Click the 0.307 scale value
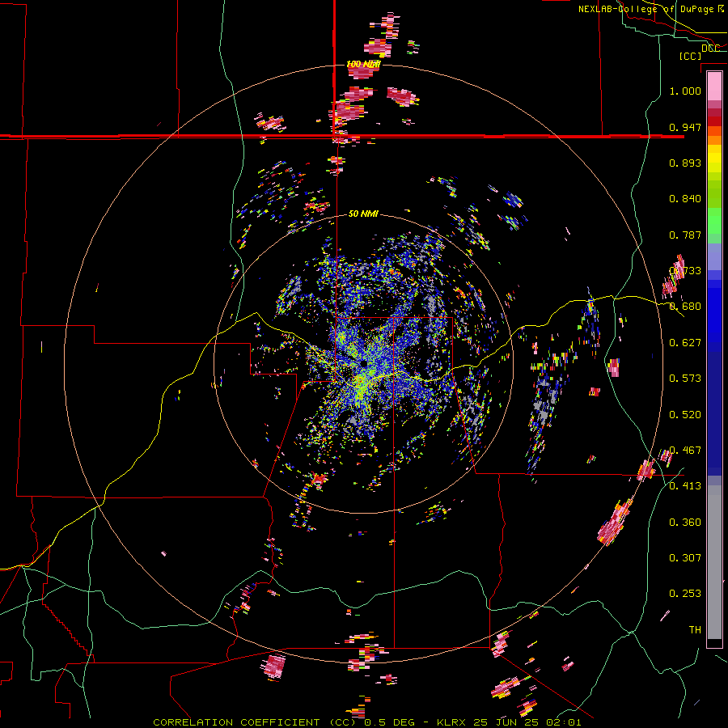 [x=685, y=558]
